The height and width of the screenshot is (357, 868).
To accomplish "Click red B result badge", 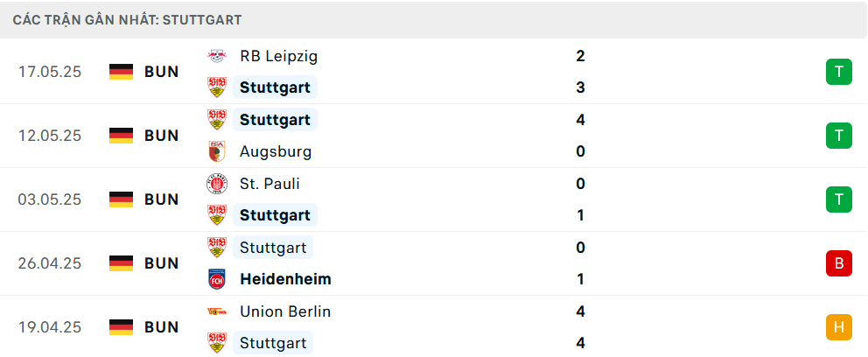I will (x=838, y=263).
